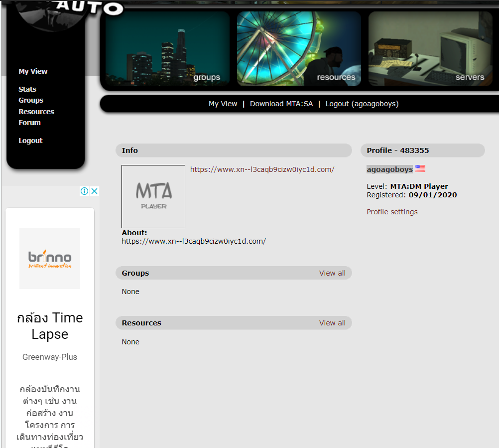Open My View in the left sidebar
Viewport: 499px width, 448px height.
(33, 71)
